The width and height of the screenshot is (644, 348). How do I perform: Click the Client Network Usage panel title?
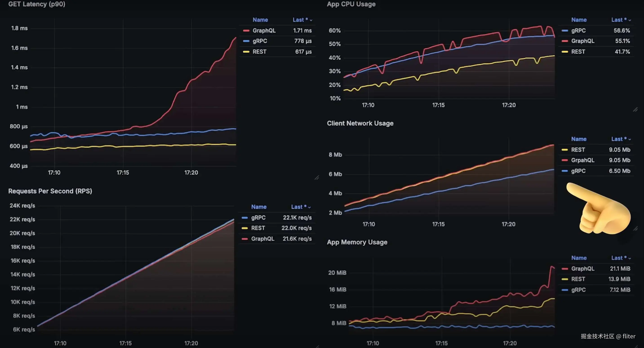(x=360, y=123)
